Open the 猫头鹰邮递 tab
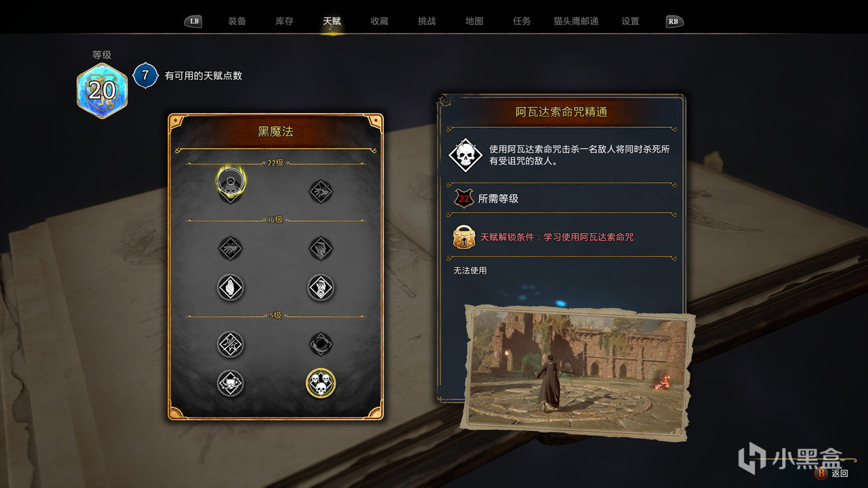Screen dimensions: 868x488 576,21
